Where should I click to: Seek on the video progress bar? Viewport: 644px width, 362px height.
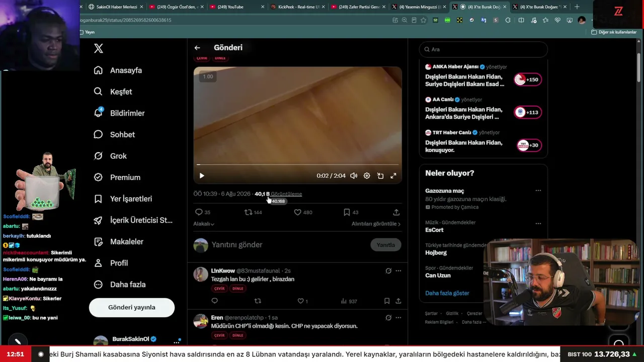pyautogui.click(x=298, y=164)
